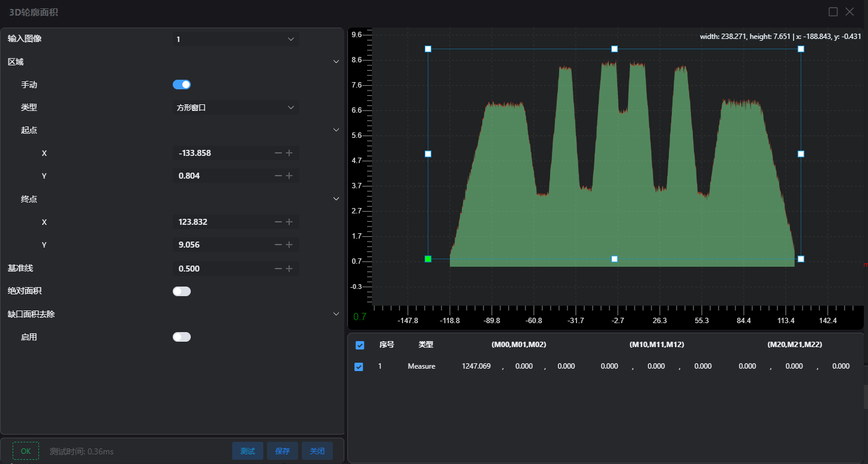Select the top-left ROI corner handle
868x464 pixels.
(428, 49)
